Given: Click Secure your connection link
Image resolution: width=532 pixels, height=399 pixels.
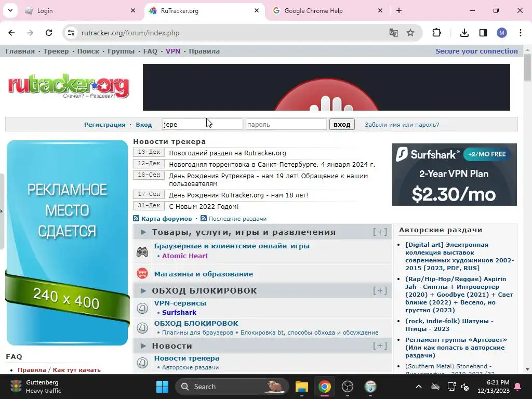Looking at the screenshot, I should [477, 51].
